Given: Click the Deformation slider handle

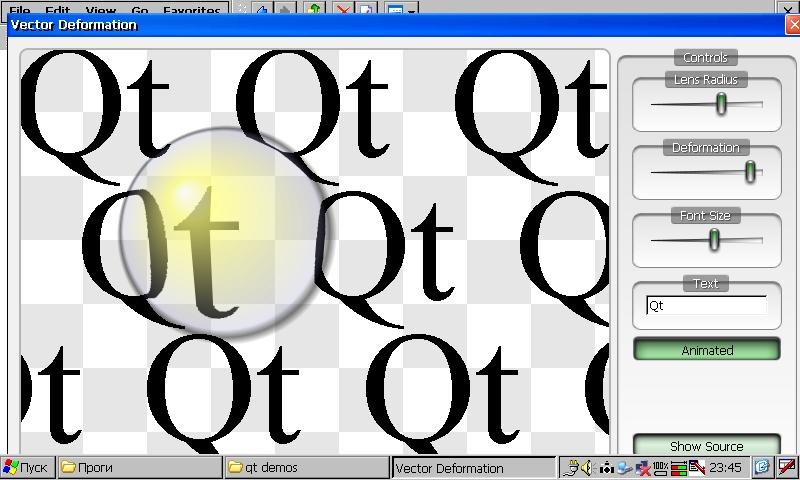Looking at the screenshot, I should pos(750,172).
